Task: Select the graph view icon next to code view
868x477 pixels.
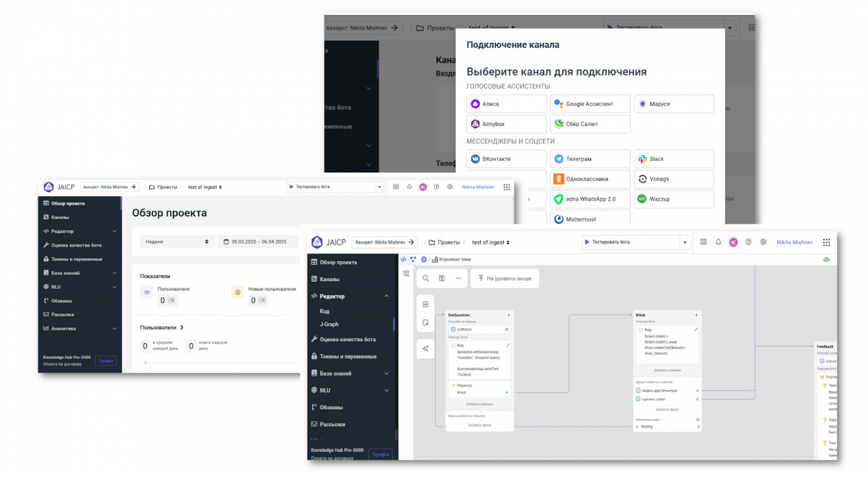Action: pos(413,259)
